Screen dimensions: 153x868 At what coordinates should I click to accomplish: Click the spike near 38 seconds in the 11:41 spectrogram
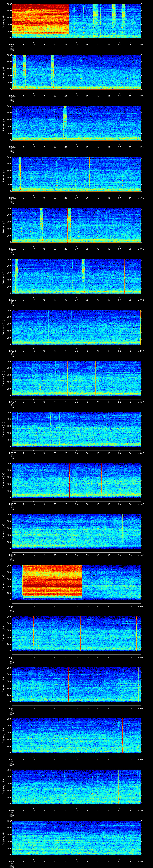click(x=94, y=531)
